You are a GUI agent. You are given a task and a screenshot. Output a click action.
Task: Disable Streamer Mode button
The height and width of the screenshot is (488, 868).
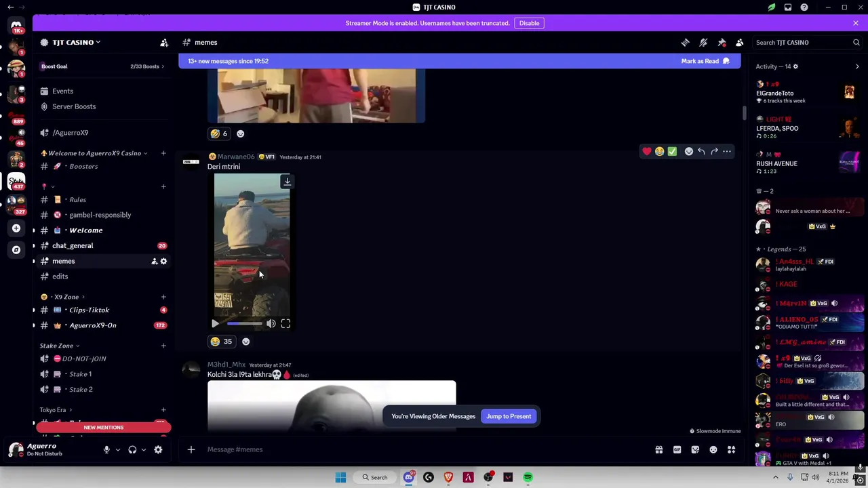coord(529,23)
